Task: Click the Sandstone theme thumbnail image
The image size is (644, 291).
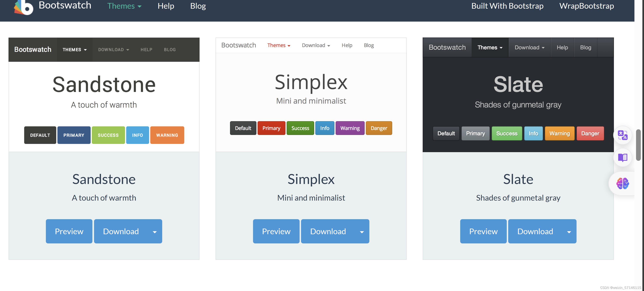Action: pyautogui.click(x=104, y=95)
